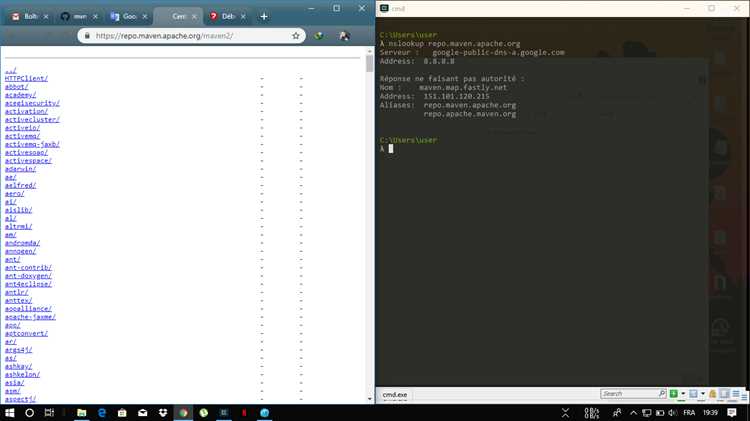This screenshot has width=750, height=421.
Task: Open the acegisecurity/ directory link
Action: point(32,103)
